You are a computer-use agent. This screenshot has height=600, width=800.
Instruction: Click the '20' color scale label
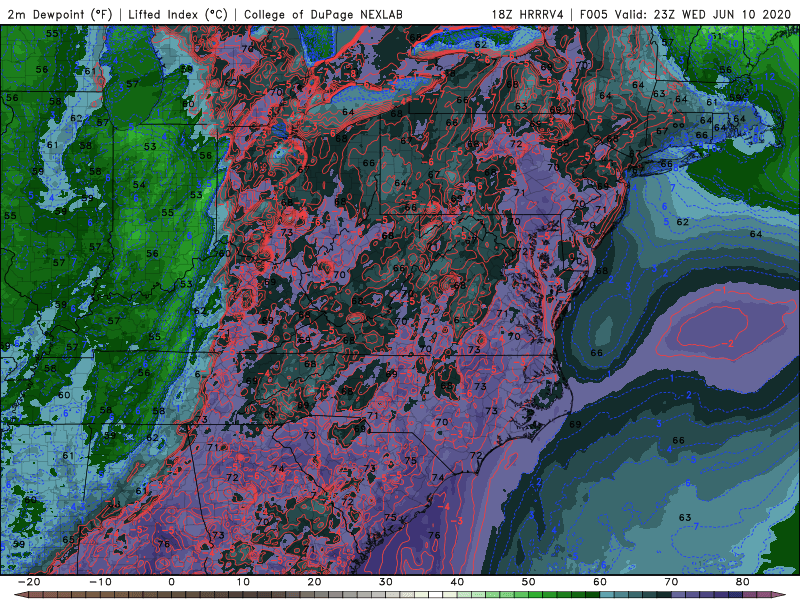pyautogui.click(x=314, y=582)
